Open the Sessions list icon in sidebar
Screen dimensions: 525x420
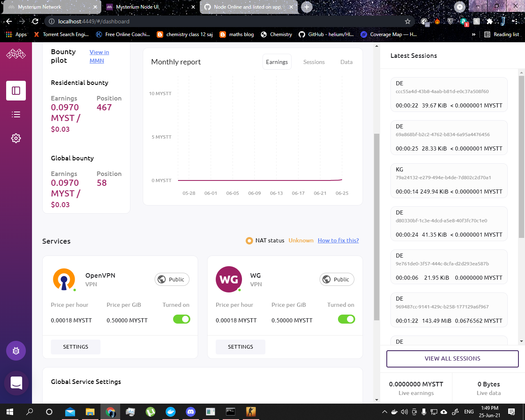pos(16,114)
